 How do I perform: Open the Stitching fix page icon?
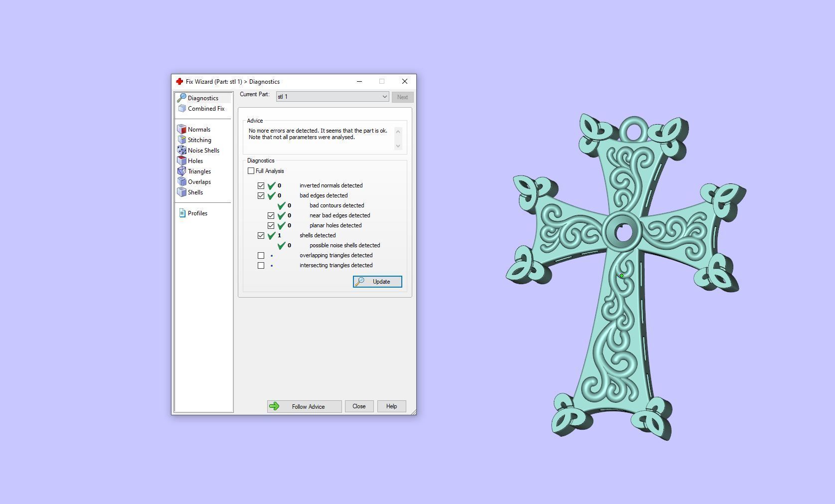pyautogui.click(x=182, y=140)
